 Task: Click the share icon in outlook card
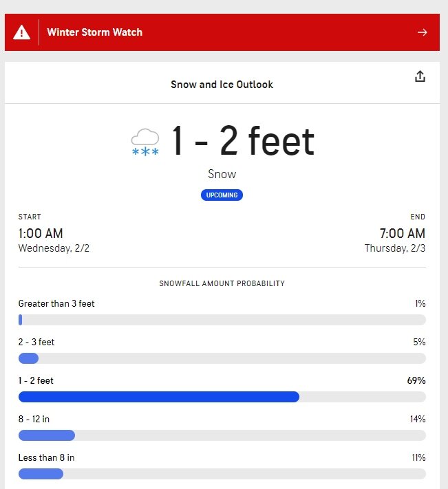420,76
